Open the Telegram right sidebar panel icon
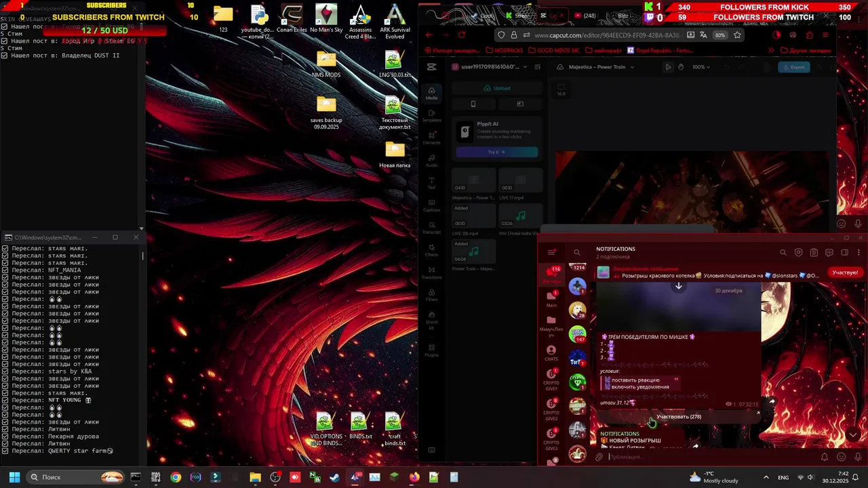 844,252
